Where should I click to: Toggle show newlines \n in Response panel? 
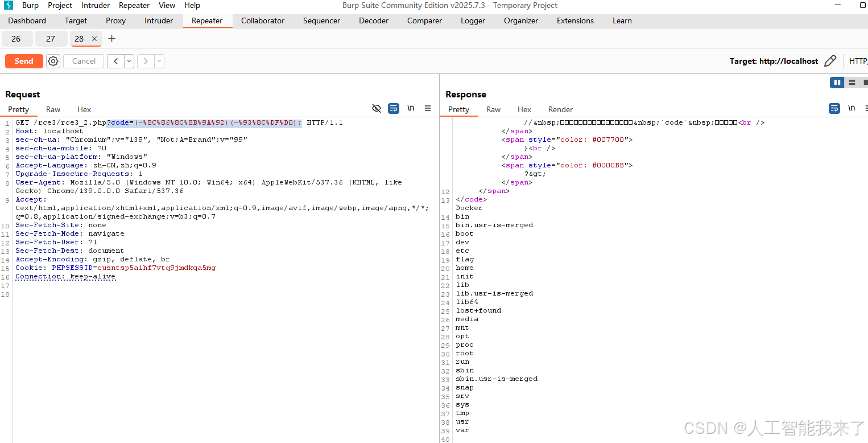(852, 108)
